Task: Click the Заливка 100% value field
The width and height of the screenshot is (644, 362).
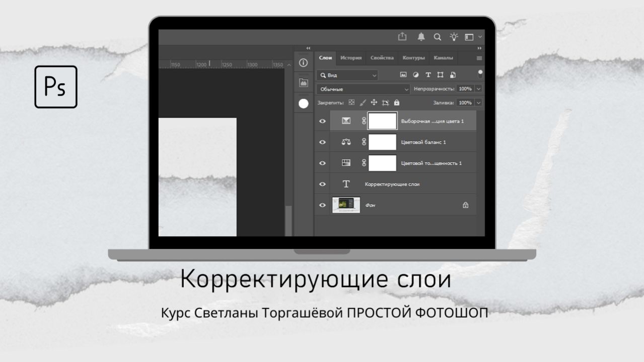Action: tap(465, 102)
